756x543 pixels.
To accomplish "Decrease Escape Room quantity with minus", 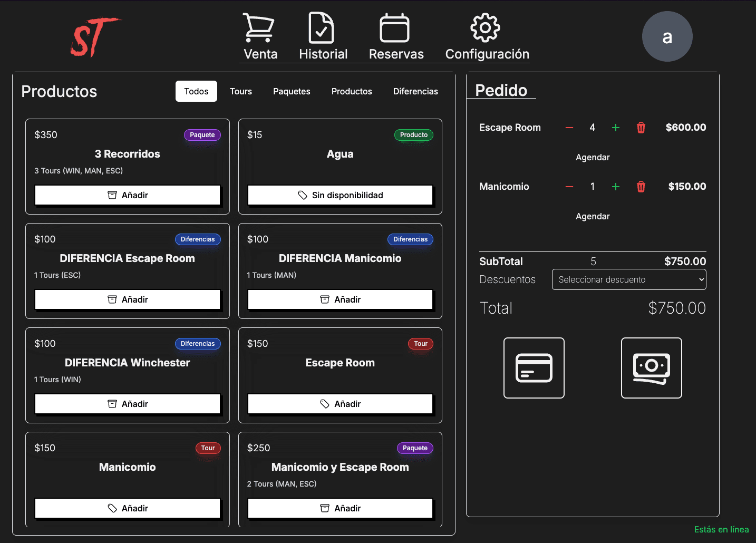I will [569, 127].
